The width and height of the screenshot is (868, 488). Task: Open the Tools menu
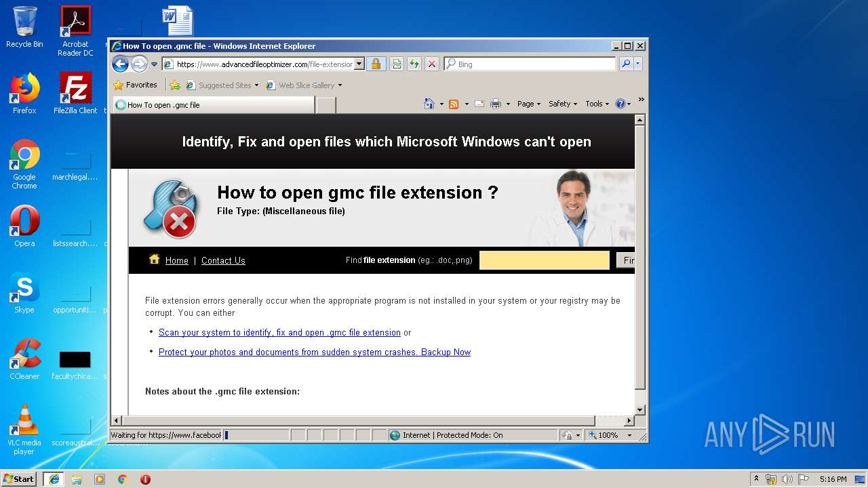point(597,104)
